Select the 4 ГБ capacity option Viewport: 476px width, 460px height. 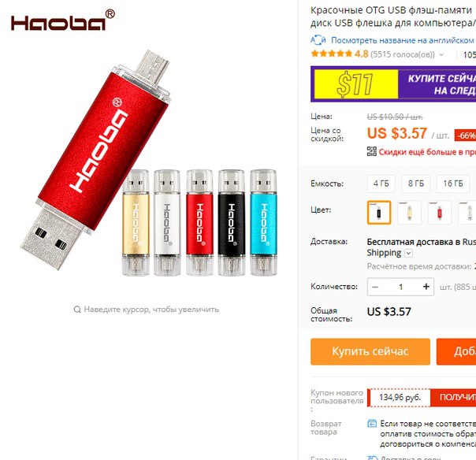[x=381, y=184]
